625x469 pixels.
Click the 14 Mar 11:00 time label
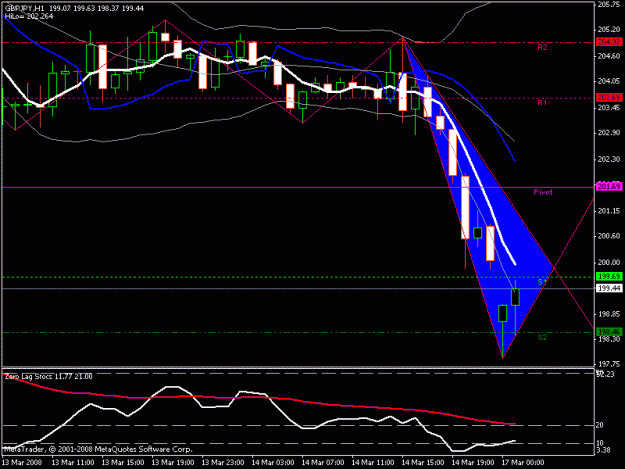[373, 463]
